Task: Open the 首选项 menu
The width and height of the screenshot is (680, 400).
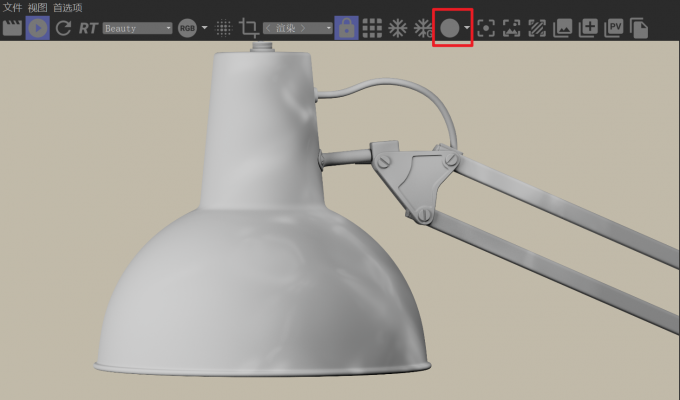Action: (x=68, y=7)
